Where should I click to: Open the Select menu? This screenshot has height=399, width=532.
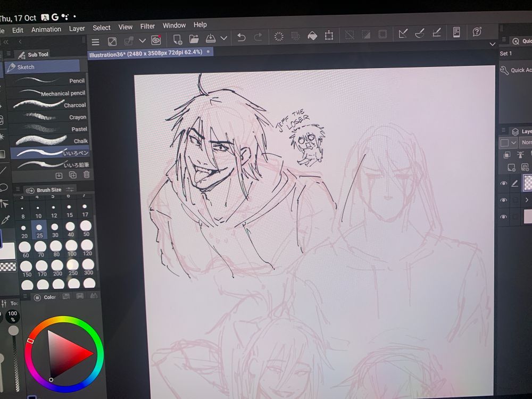pyautogui.click(x=102, y=28)
